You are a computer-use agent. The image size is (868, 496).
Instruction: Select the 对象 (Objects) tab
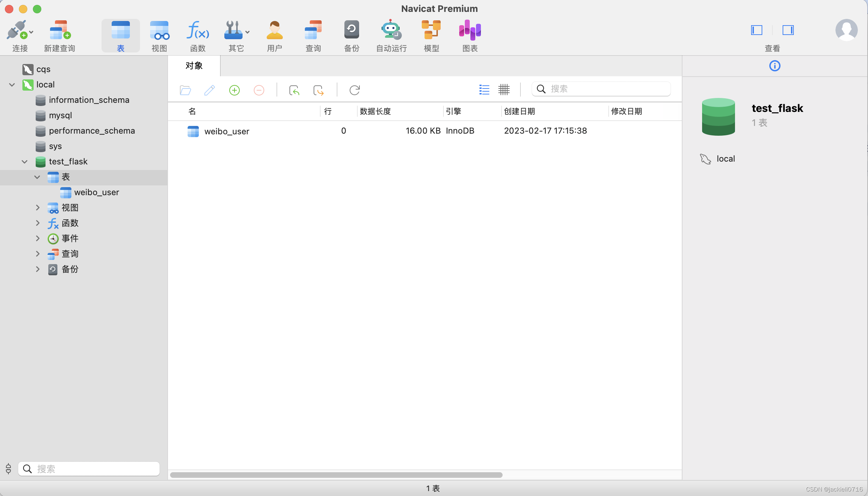pyautogui.click(x=194, y=66)
